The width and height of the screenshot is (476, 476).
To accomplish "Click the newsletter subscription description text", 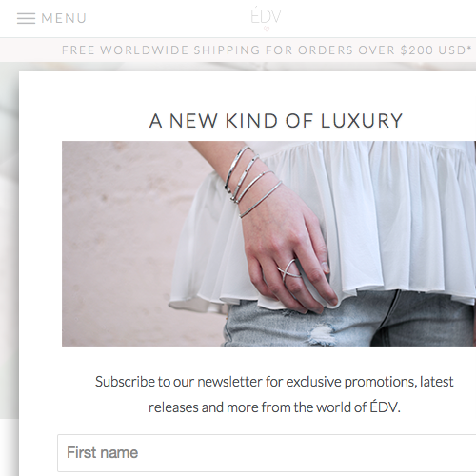I will [274, 394].
